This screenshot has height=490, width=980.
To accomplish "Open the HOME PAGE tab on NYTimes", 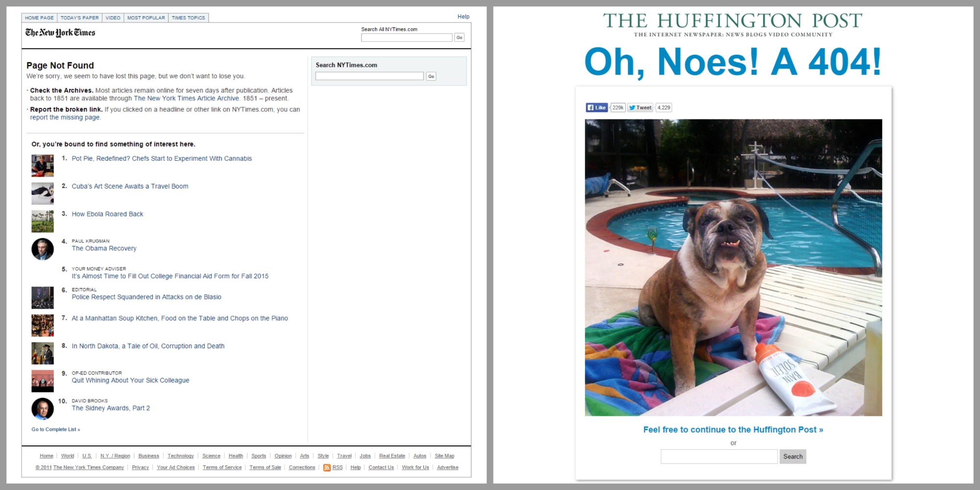I will [x=39, y=18].
